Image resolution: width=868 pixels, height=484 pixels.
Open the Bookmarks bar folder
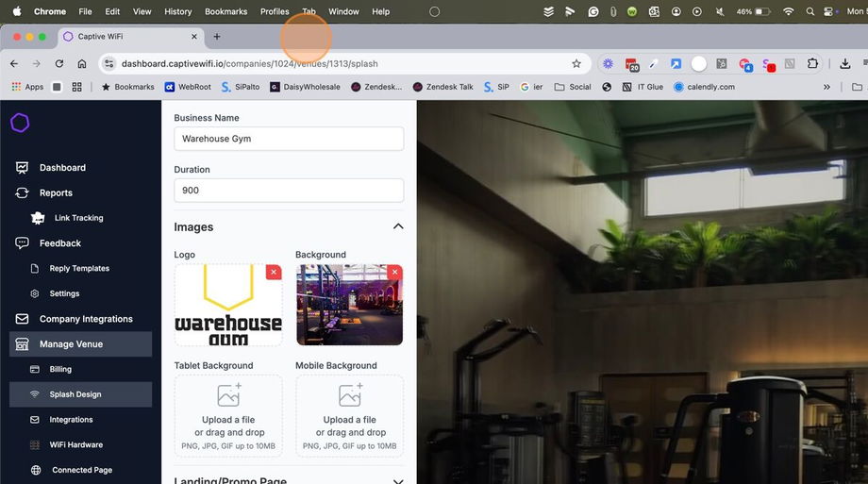[x=128, y=87]
